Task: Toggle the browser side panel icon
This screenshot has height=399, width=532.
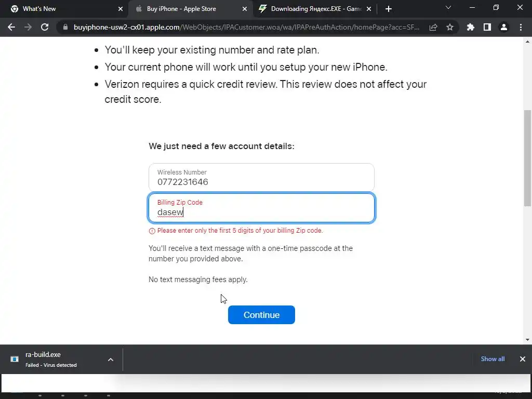Action: pos(487,27)
